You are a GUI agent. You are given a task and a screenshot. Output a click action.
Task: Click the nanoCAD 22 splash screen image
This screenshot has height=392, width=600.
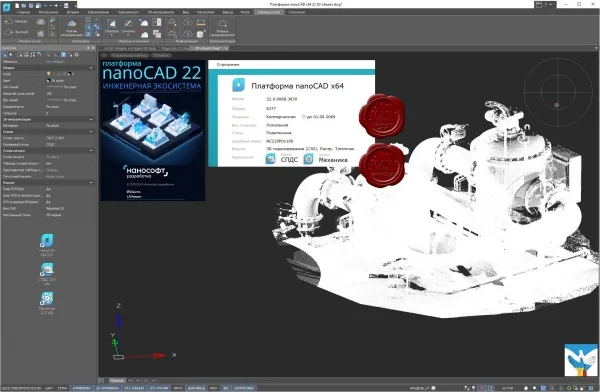coord(153,130)
